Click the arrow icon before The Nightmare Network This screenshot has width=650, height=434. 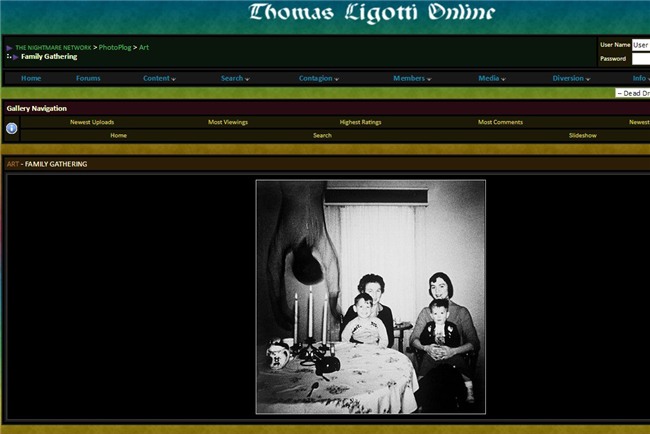tap(9, 47)
